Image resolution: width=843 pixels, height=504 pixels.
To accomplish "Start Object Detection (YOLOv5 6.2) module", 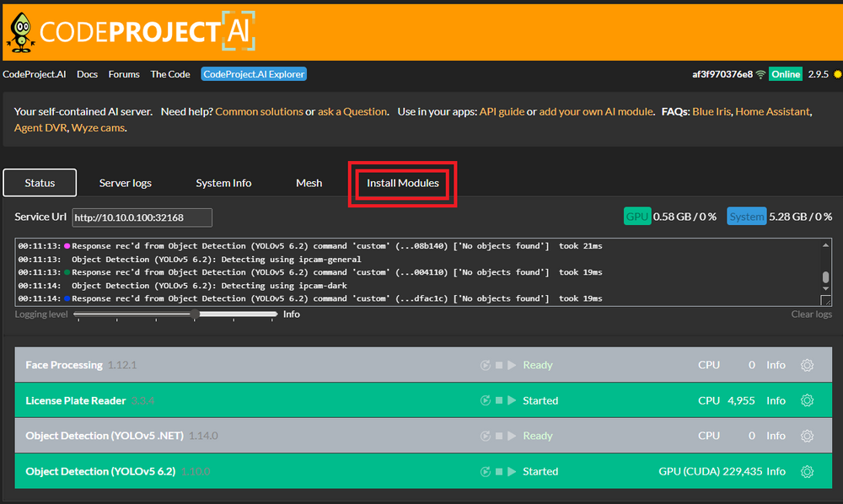I will 512,472.
